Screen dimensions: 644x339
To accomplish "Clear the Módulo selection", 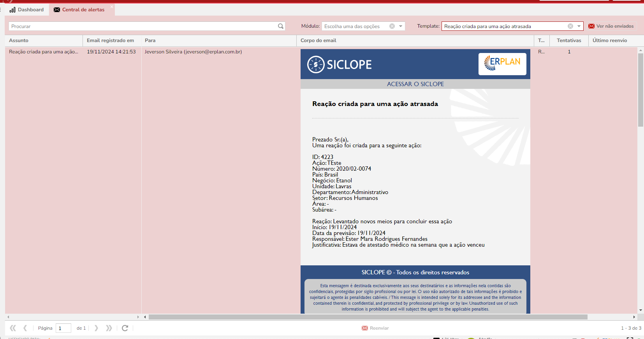I will [392, 26].
